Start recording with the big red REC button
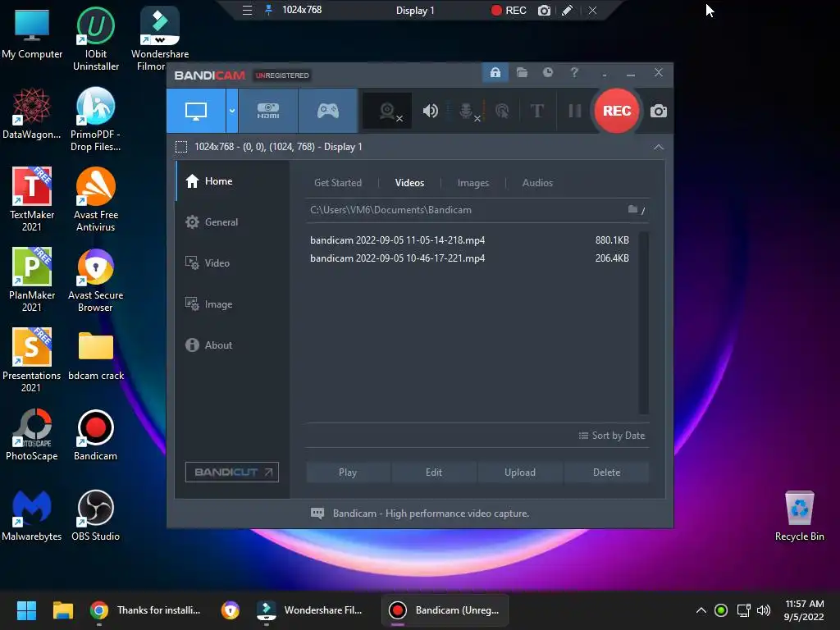 [x=617, y=111]
